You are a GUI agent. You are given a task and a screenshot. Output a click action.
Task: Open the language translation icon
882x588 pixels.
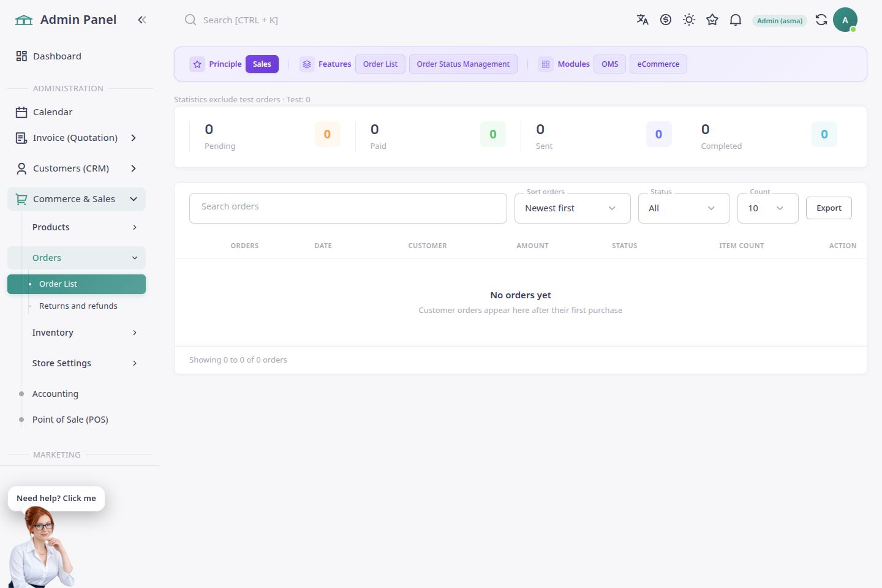pyautogui.click(x=643, y=20)
